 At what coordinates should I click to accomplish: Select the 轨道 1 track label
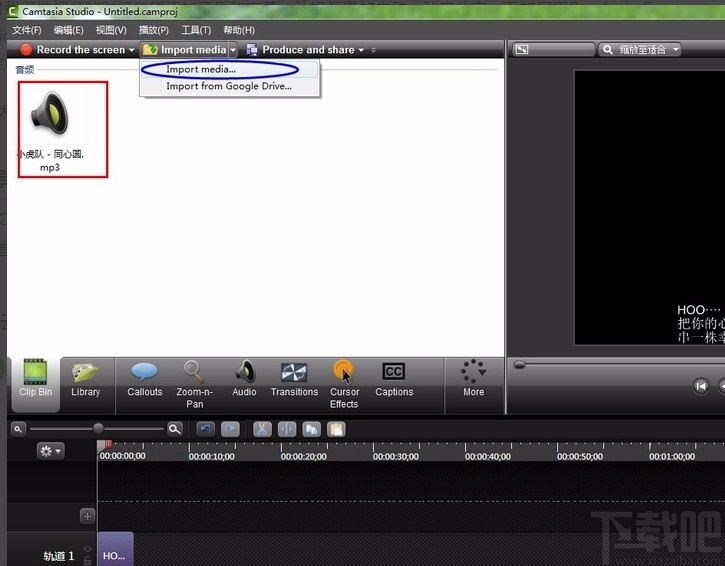[x=59, y=556]
